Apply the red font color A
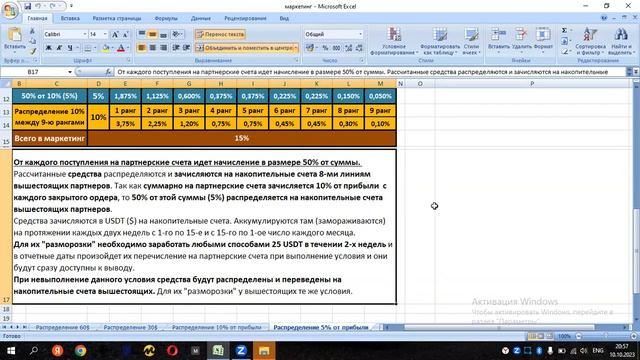640x360 pixels. (121, 48)
